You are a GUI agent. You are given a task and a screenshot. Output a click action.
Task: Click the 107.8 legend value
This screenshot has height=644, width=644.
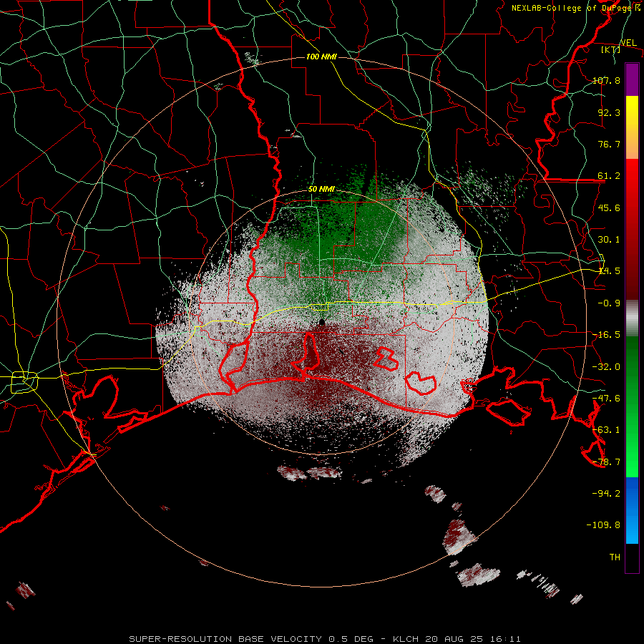[x=606, y=80]
